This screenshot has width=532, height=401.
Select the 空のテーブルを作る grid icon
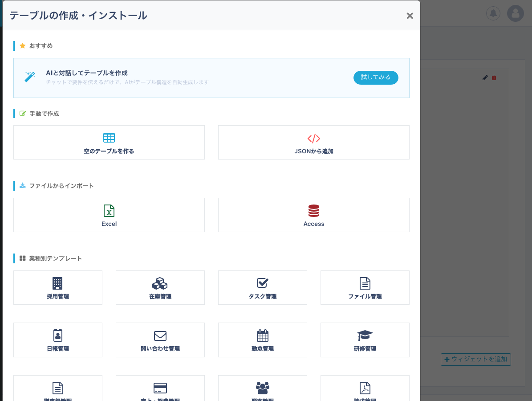click(109, 138)
